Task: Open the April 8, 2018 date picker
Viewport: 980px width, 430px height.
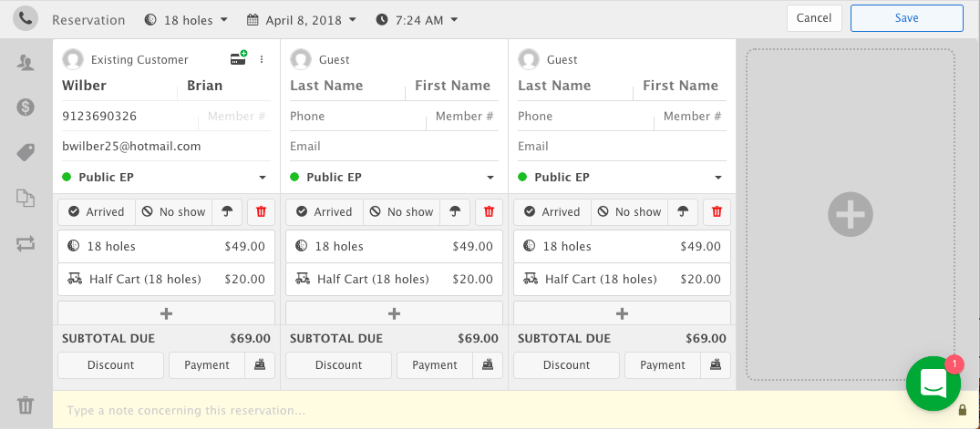Action: [x=301, y=19]
